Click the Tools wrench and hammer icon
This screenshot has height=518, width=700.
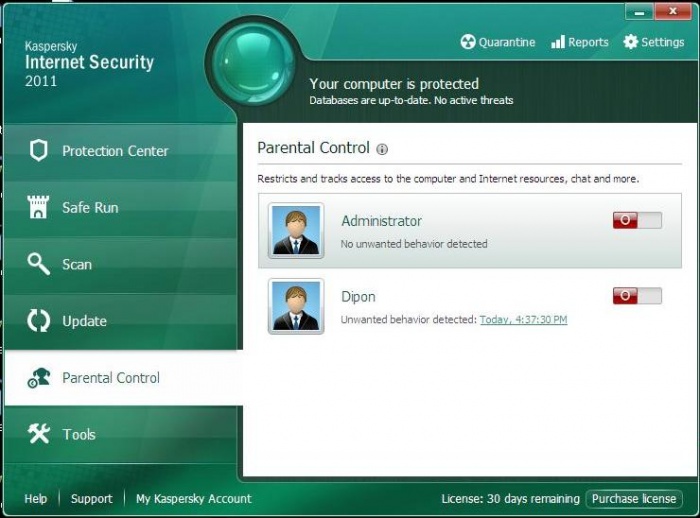tap(39, 434)
